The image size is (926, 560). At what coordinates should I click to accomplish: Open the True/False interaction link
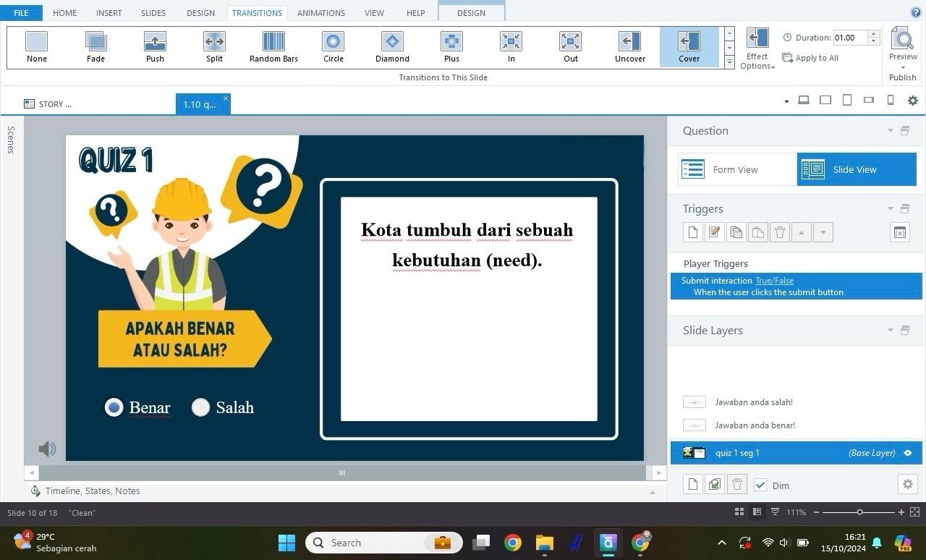click(x=774, y=281)
